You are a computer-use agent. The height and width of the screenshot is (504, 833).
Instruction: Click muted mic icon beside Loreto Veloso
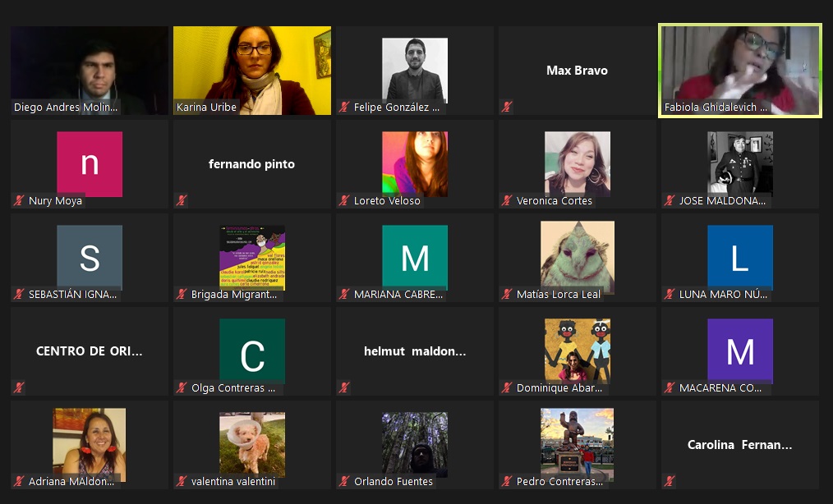coord(344,201)
